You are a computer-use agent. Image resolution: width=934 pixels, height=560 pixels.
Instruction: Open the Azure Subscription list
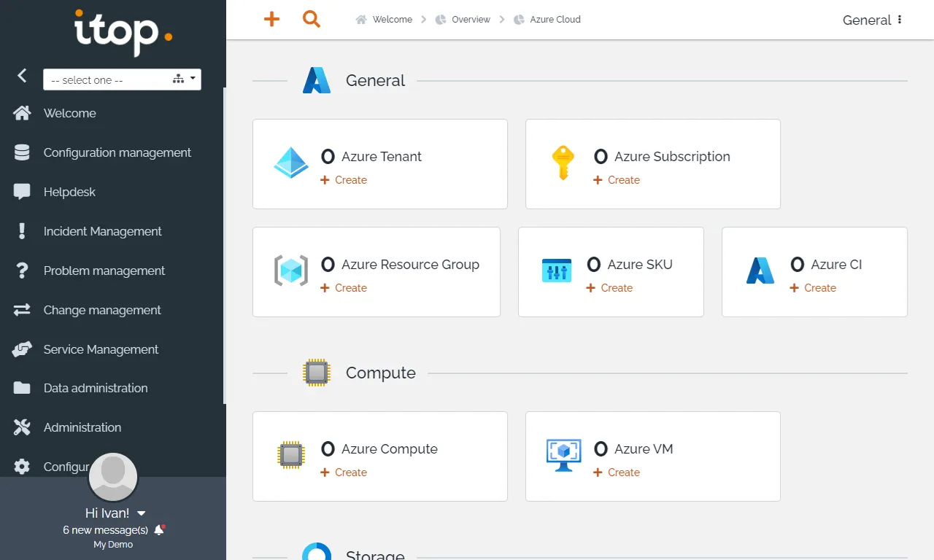pos(662,156)
